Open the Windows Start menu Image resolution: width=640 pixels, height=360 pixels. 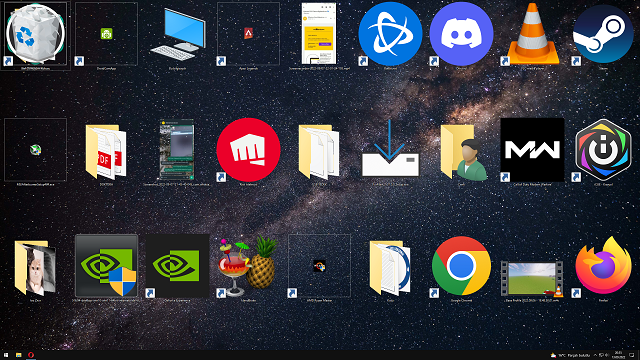[x=6, y=355]
